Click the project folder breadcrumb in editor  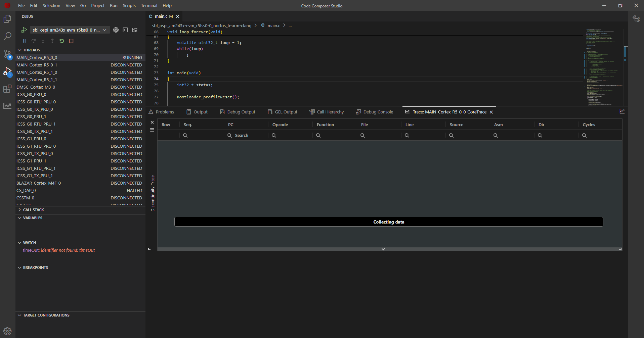[202, 26]
